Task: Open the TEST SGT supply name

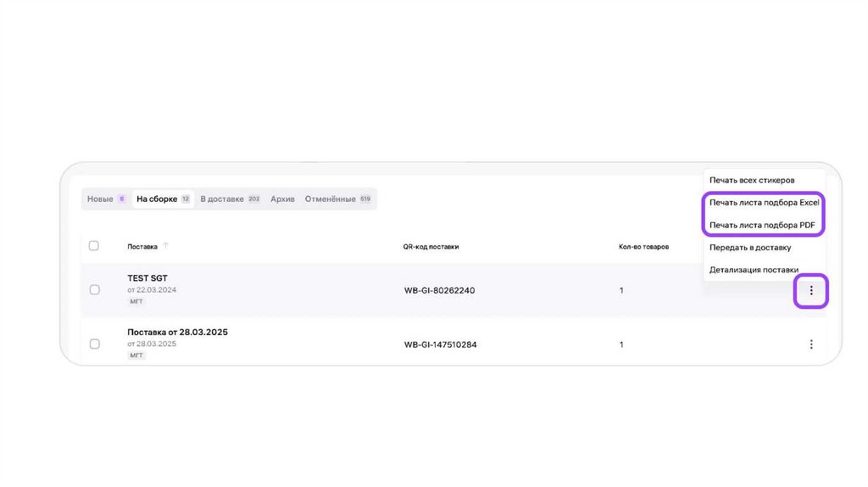Action: pos(147,278)
